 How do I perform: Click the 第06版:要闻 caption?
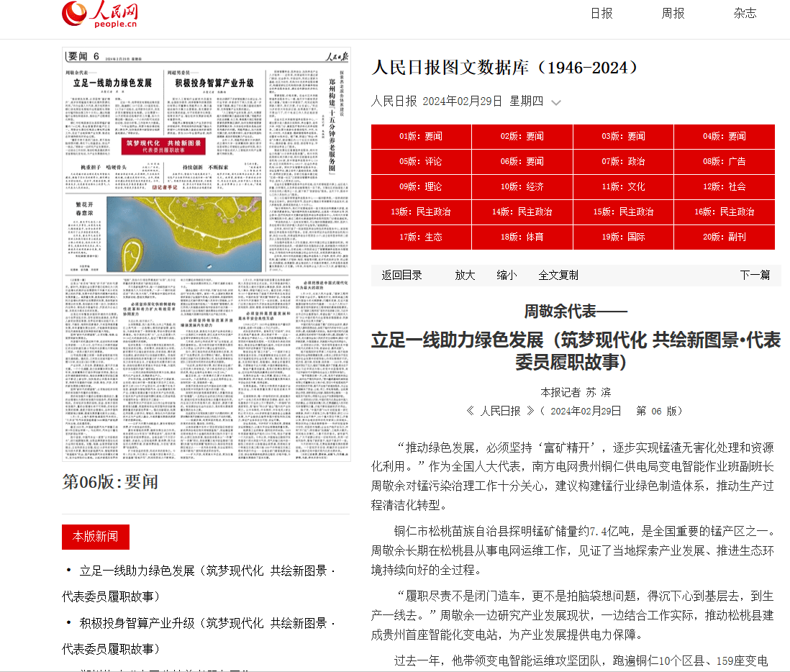110,482
